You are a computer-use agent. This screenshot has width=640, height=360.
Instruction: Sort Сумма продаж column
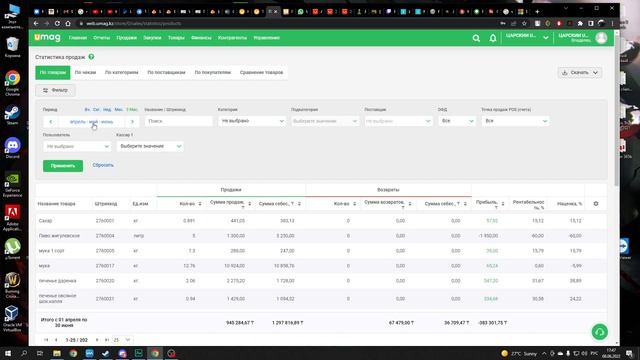[x=249, y=204]
